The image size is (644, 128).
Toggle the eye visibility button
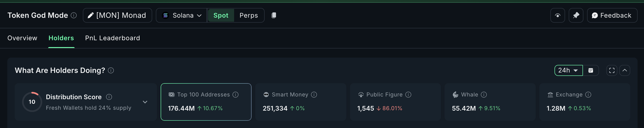(x=557, y=16)
